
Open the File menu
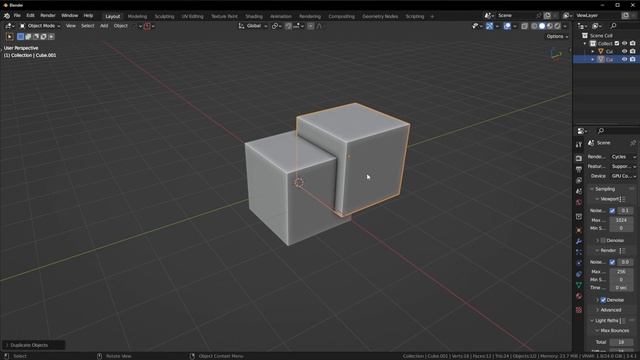click(x=17, y=16)
